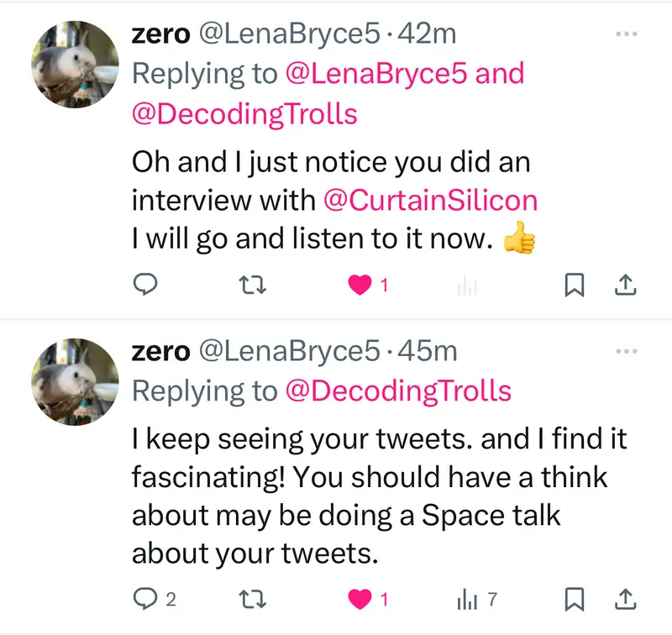The height and width of the screenshot is (635, 672).
Task: Open more options on the 42m tweet
Action: pos(627,34)
